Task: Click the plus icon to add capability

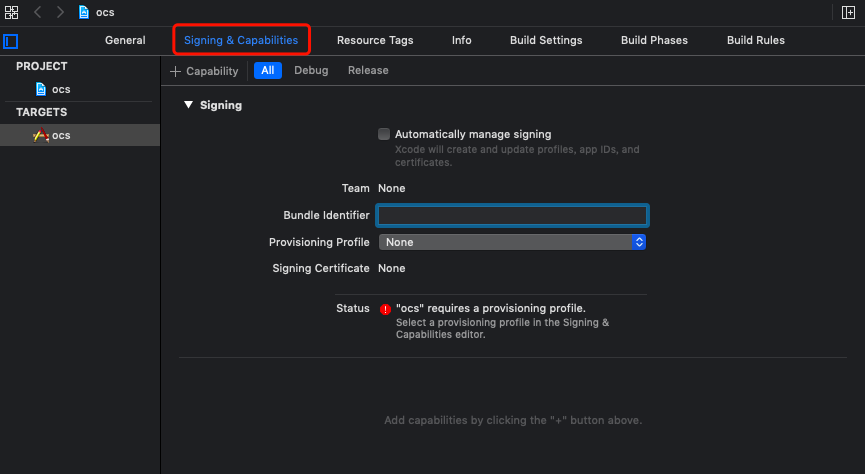Action: 176,71
